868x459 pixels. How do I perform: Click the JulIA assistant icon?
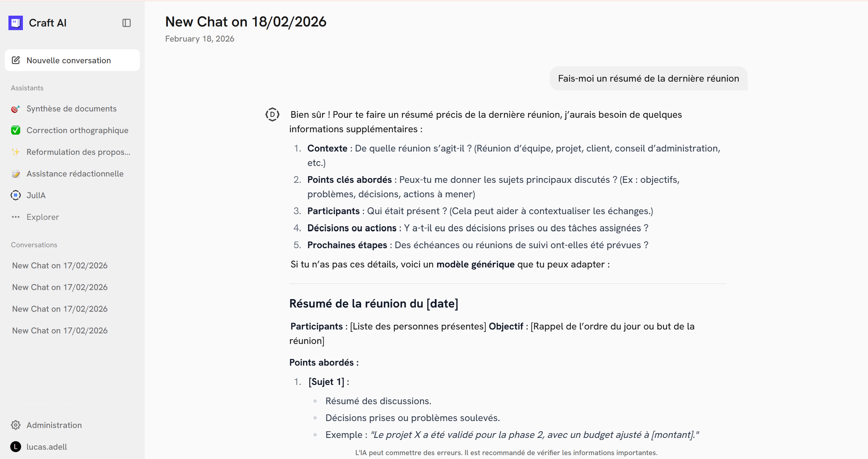15,195
